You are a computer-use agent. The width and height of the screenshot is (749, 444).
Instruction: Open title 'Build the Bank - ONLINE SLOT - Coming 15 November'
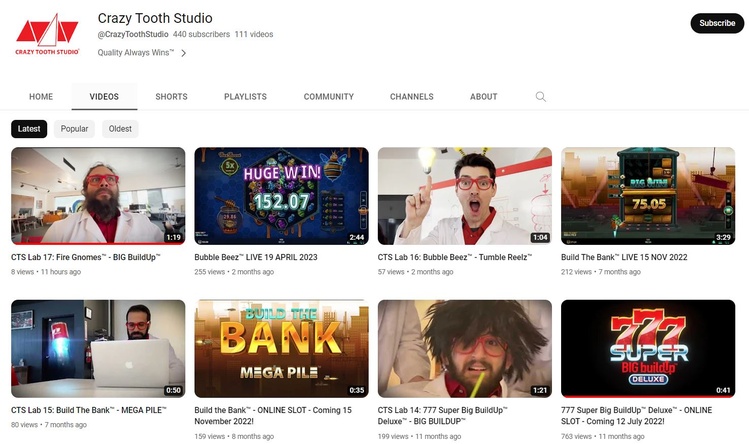click(273, 416)
